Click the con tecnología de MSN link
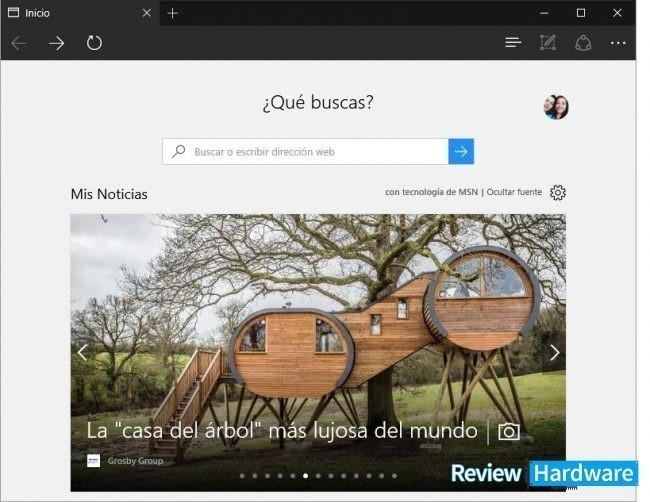The width and height of the screenshot is (650, 502). (x=432, y=192)
